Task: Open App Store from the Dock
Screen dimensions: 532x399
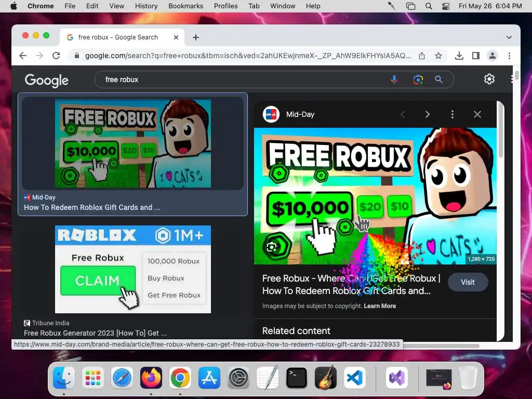Action: pyautogui.click(x=209, y=378)
